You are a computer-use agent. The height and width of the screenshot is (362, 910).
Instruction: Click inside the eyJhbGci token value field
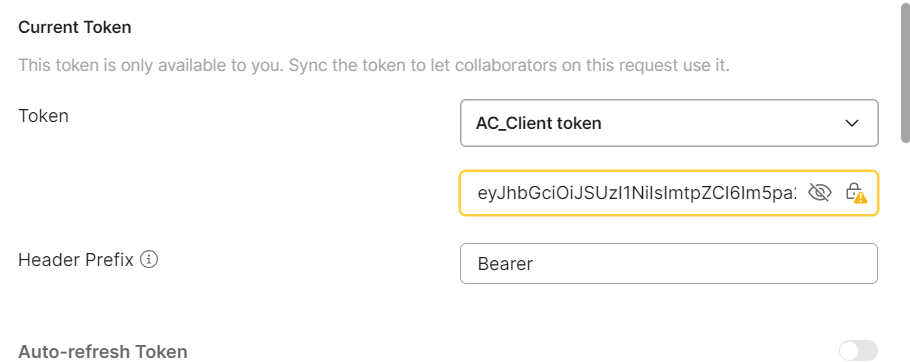[637, 193]
